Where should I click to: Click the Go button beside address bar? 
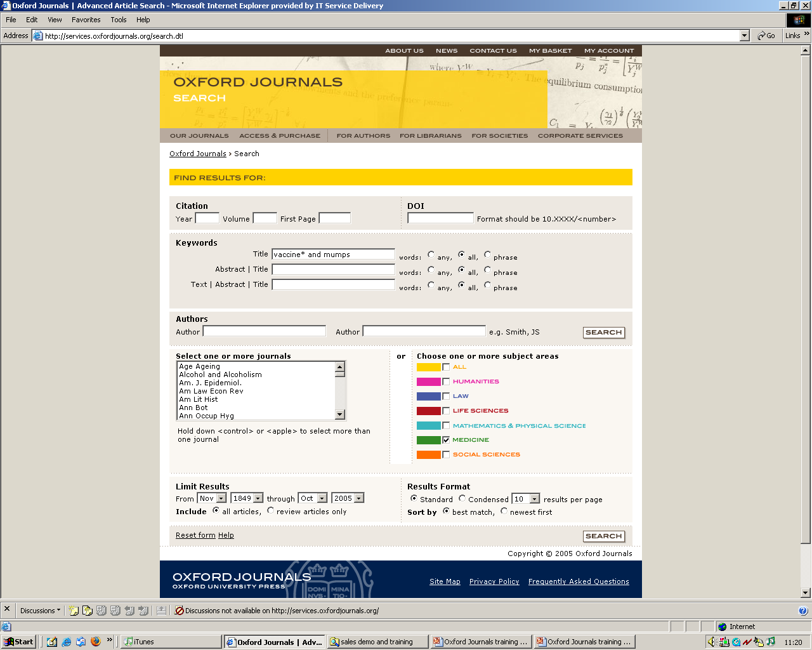pyautogui.click(x=766, y=36)
